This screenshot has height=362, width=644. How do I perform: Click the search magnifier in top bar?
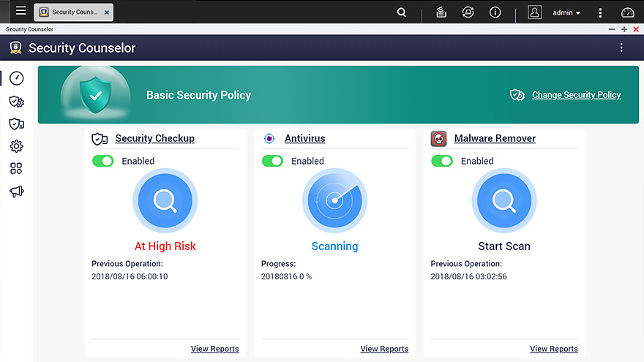click(x=402, y=12)
